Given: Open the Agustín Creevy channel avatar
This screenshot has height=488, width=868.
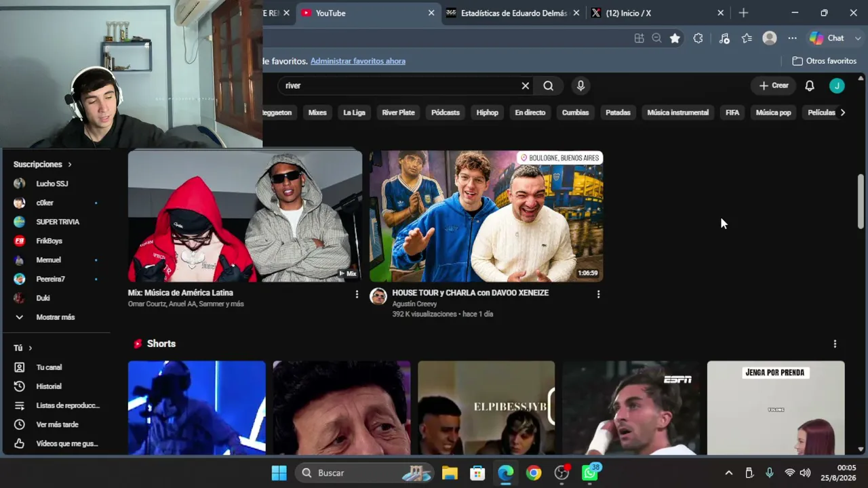Looking at the screenshot, I should [x=378, y=296].
